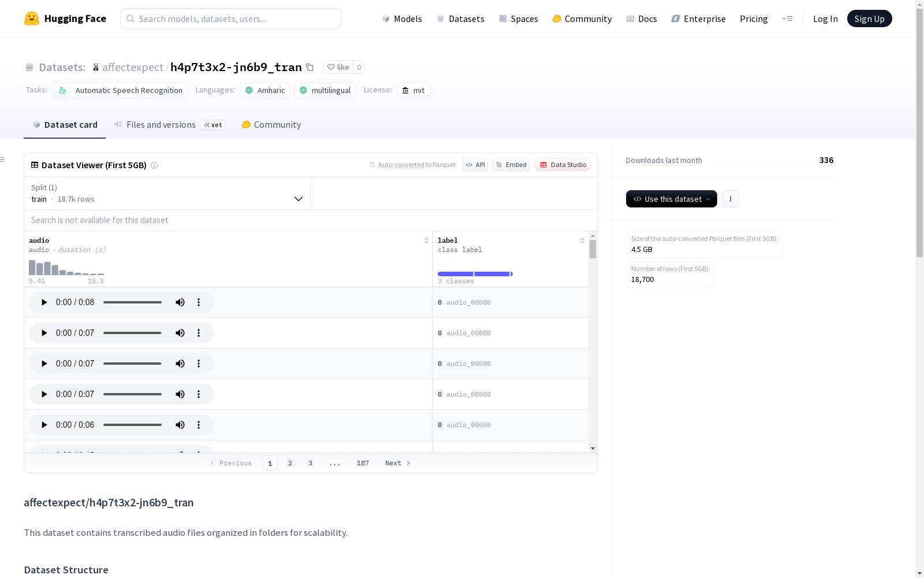This screenshot has width=924, height=578.
Task: Open the affectexpect user profile link
Action: click(x=133, y=67)
